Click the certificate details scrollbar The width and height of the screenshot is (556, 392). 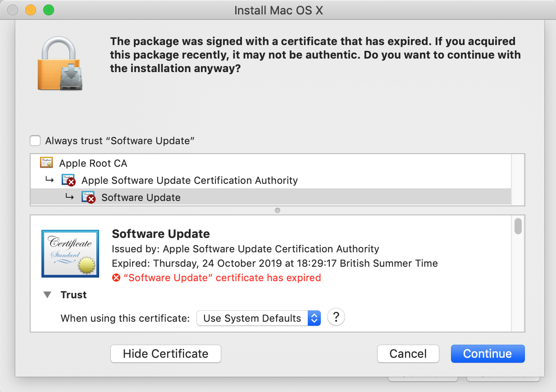pyautogui.click(x=518, y=226)
